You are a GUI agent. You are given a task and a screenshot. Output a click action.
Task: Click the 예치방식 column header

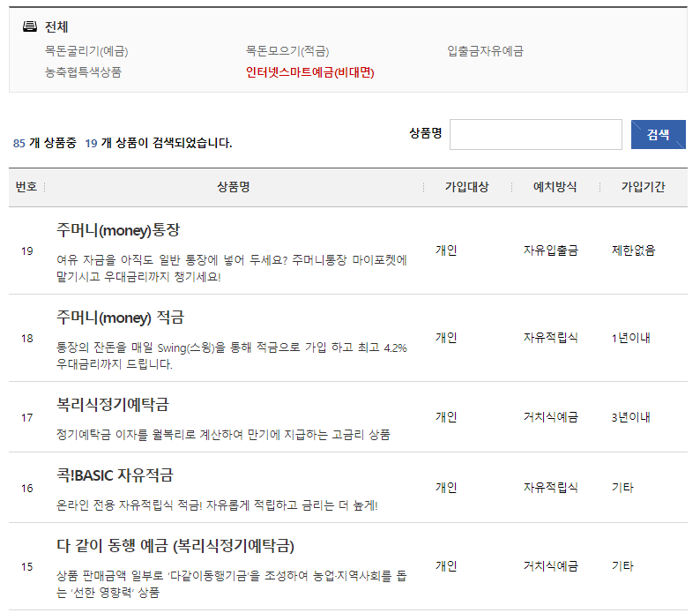pyautogui.click(x=555, y=187)
